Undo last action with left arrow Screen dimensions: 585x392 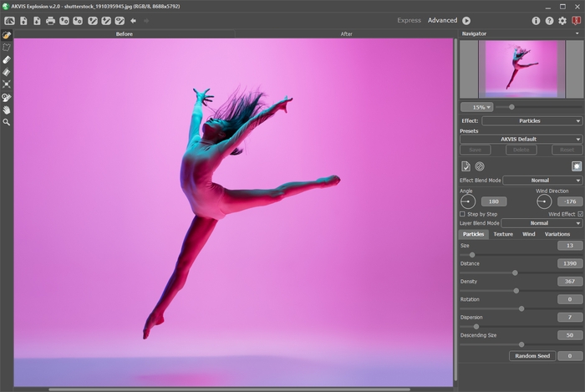point(133,21)
